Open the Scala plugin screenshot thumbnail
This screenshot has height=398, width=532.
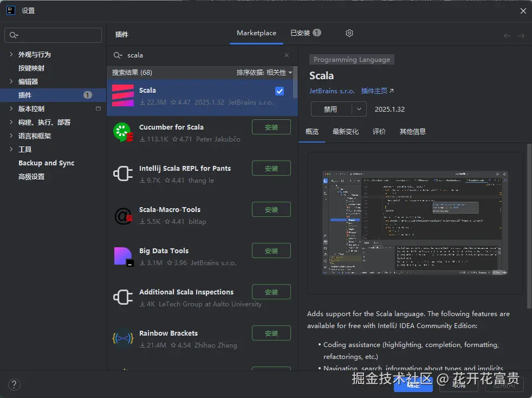(x=414, y=223)
